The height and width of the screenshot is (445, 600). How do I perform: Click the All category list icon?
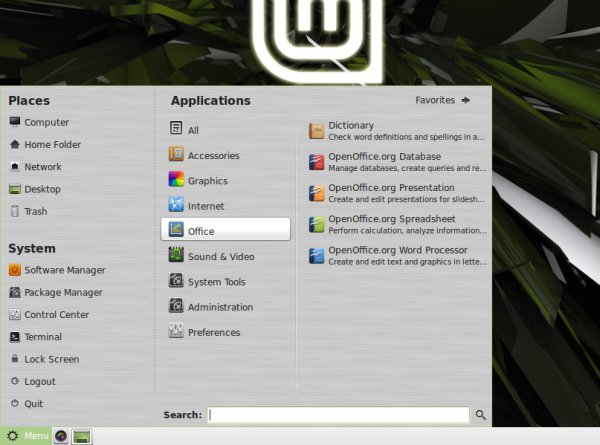pos(176,128)
